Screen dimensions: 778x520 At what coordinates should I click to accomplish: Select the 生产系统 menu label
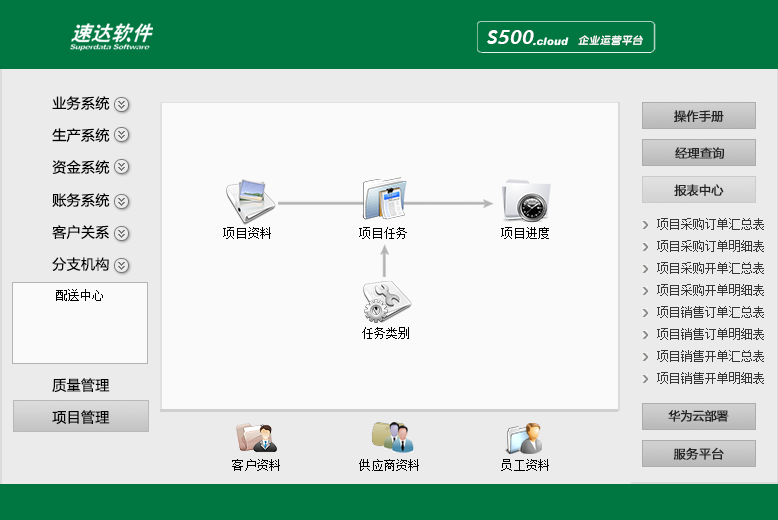pos(80,135)
